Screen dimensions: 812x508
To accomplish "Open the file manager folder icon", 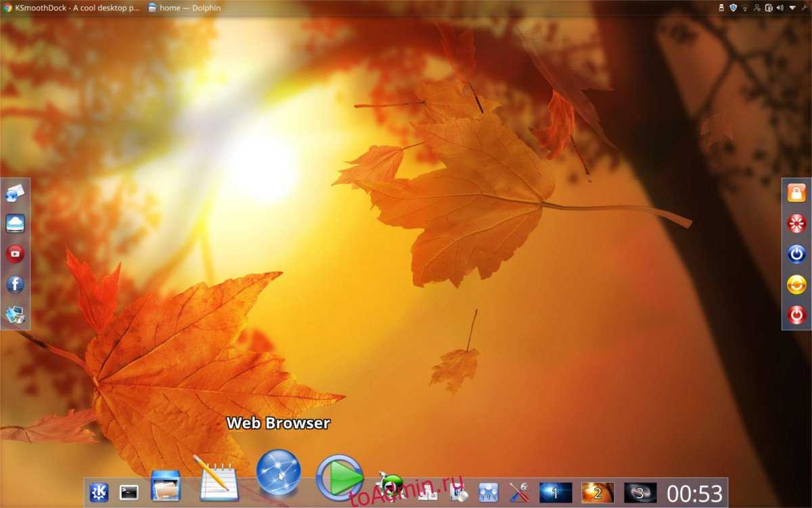I will click(x=165, y=486).
